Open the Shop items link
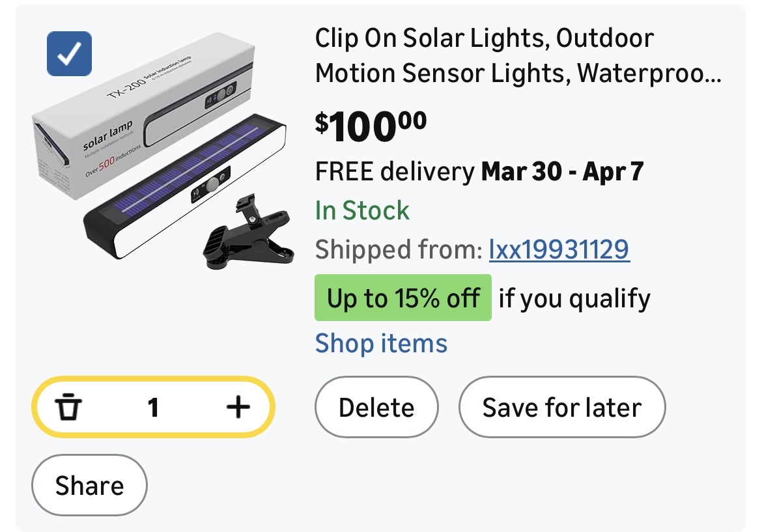The width and height of the screenshot is (762, 532). point(381,343)
